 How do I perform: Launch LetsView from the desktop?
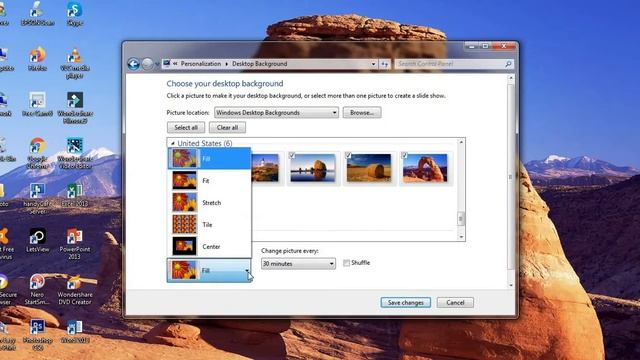(37, 240)
